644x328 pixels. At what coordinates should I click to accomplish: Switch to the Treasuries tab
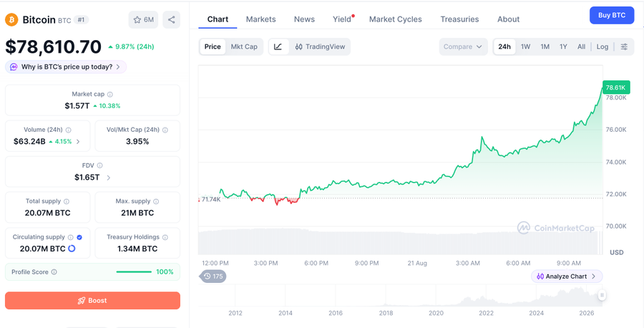(459, 19)
